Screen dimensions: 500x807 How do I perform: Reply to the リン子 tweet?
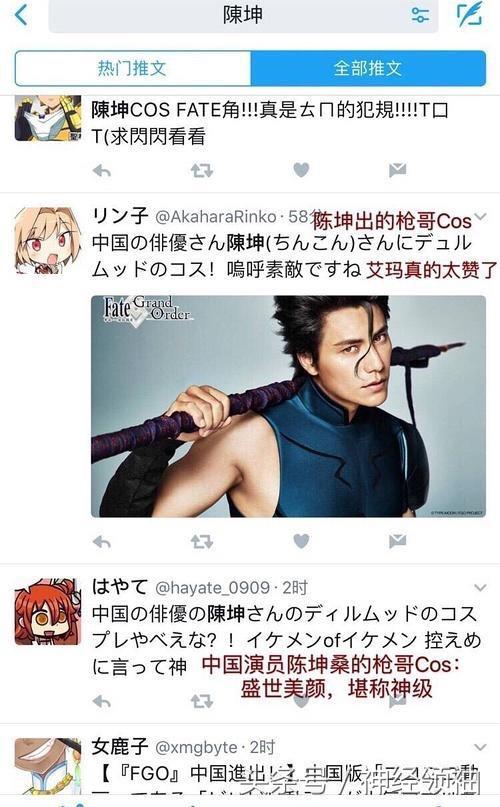(101, 541)
